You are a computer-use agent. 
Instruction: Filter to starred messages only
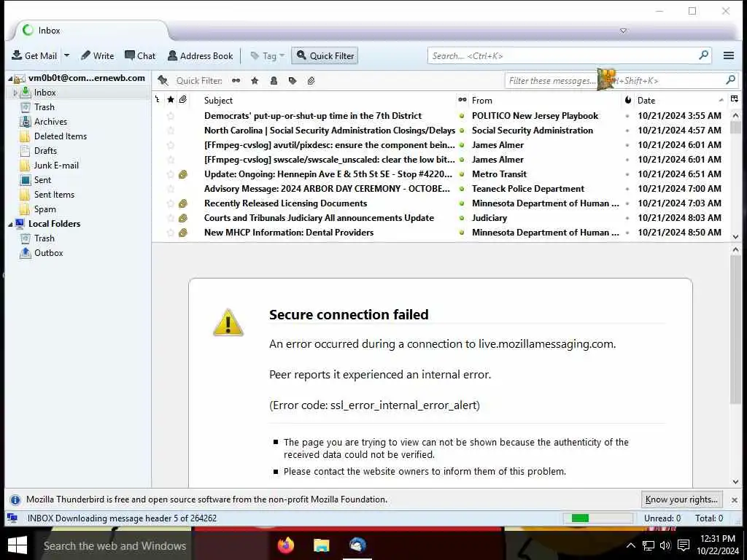pos(255,80)
